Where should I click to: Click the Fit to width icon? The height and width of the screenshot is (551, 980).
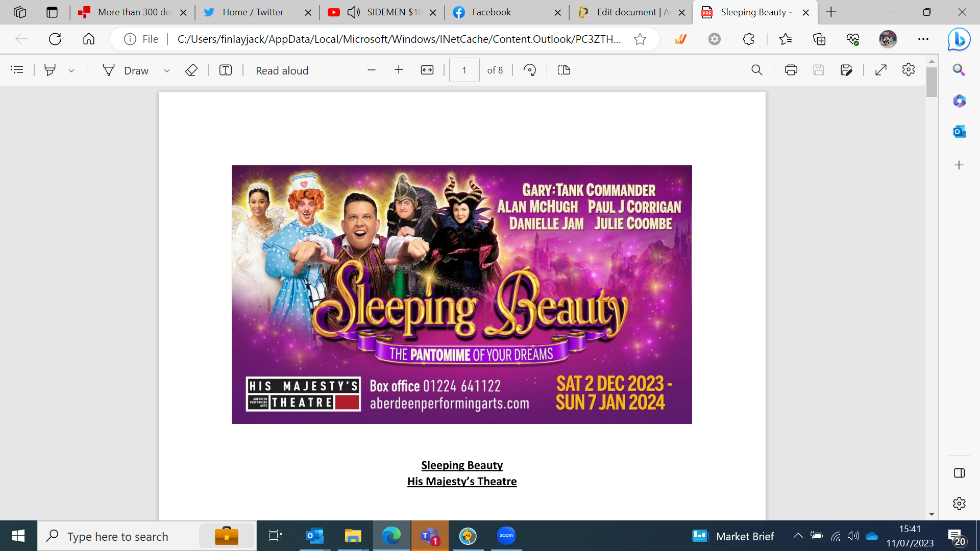pos(427,70)
